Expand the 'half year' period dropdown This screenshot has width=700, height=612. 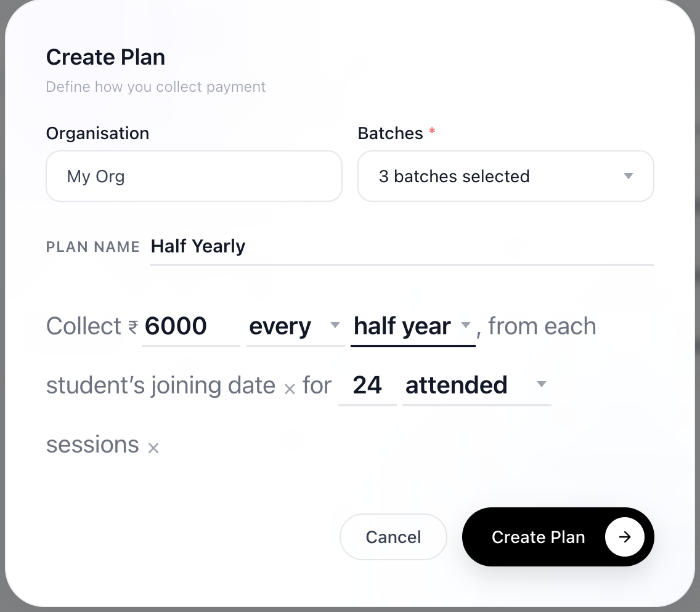[x=465, y=324]
